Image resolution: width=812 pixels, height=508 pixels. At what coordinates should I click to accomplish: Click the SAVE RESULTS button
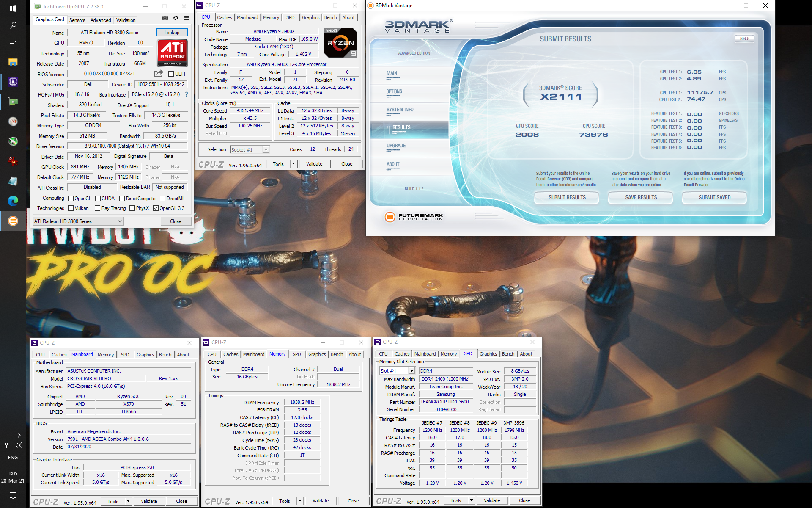641,198
